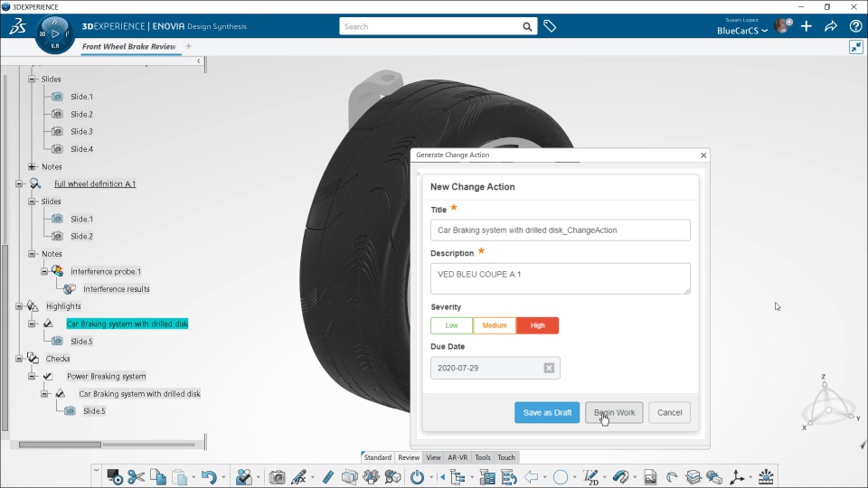Collapse the tree panel with the chevron
868x488 pixels.
pyautogui.click(x=199, y=61)
